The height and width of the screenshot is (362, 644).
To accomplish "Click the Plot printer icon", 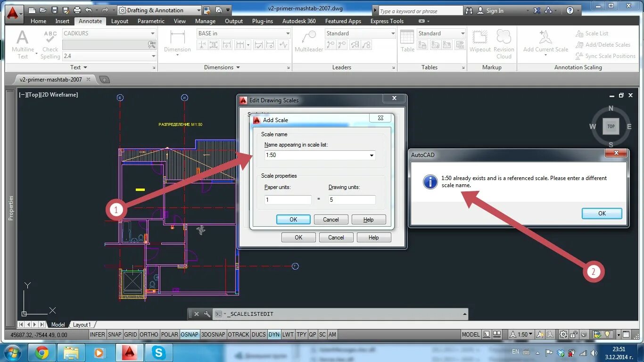I will (x=77, y=10).
